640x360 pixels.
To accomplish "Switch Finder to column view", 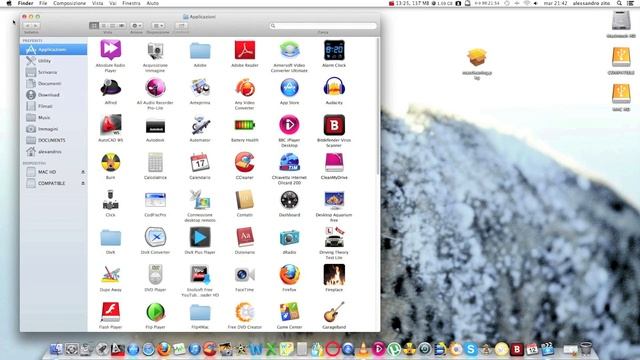I will point(112,26).
